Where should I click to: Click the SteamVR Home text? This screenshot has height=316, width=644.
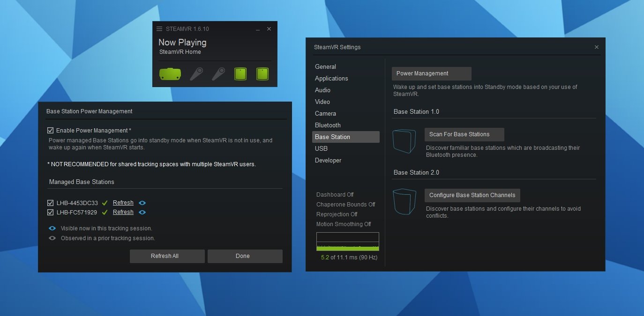tap(180, 52)
